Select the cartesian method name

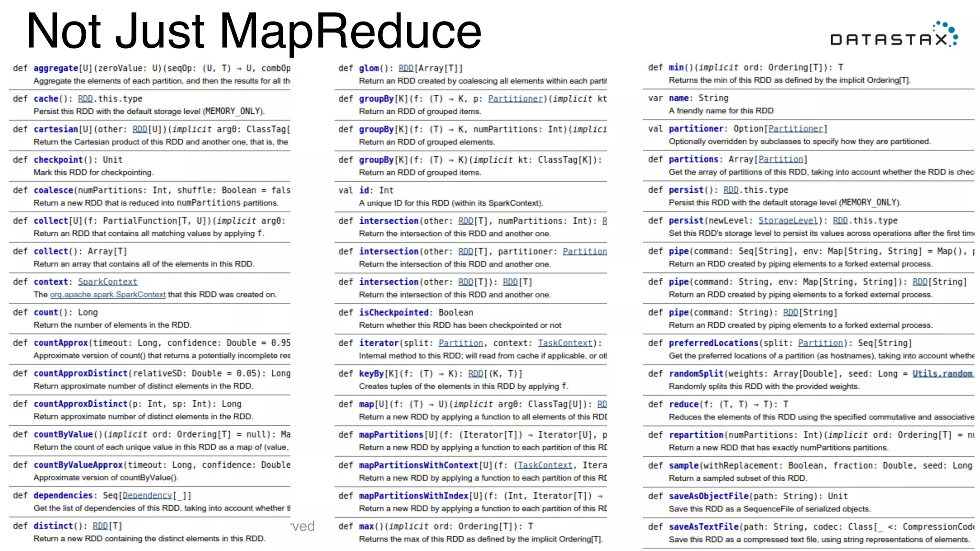click(56, 129)
